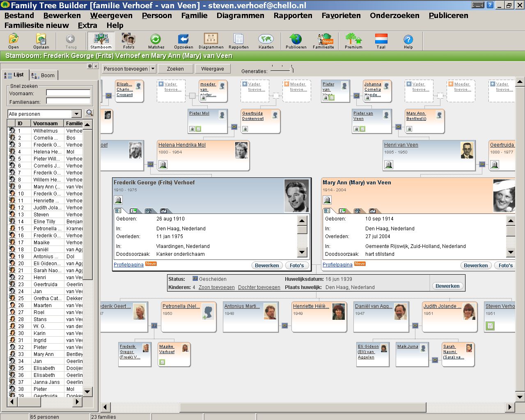The height and width of the screenshot is (420, 525).
Task: Open the Persoon toevoegen dropdown arrow
Action: tap(153, 69)
